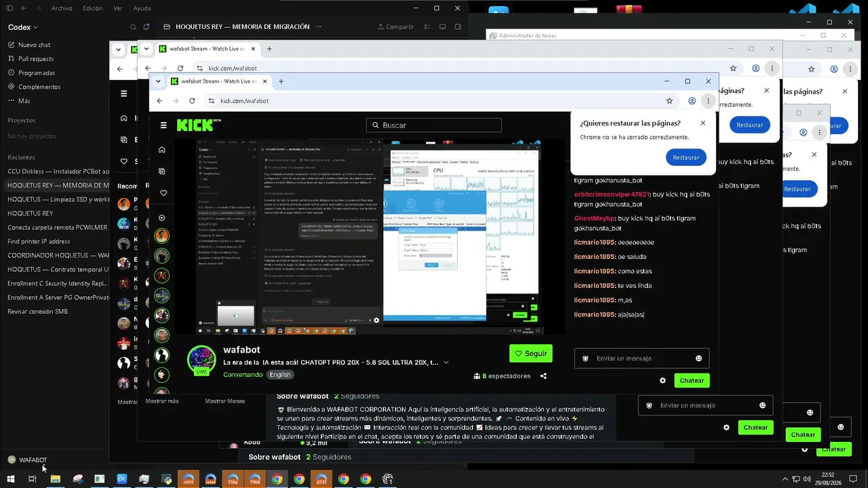The image size is (868, 488).
Task: Open front Chrome three-dot menu
Action: [x=708, y=101]
